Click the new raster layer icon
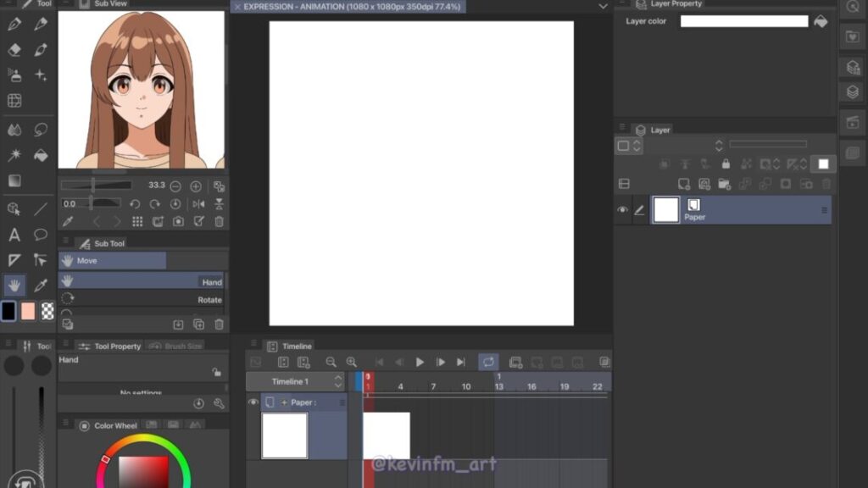868x488 pixels. (x=683, y=184)
